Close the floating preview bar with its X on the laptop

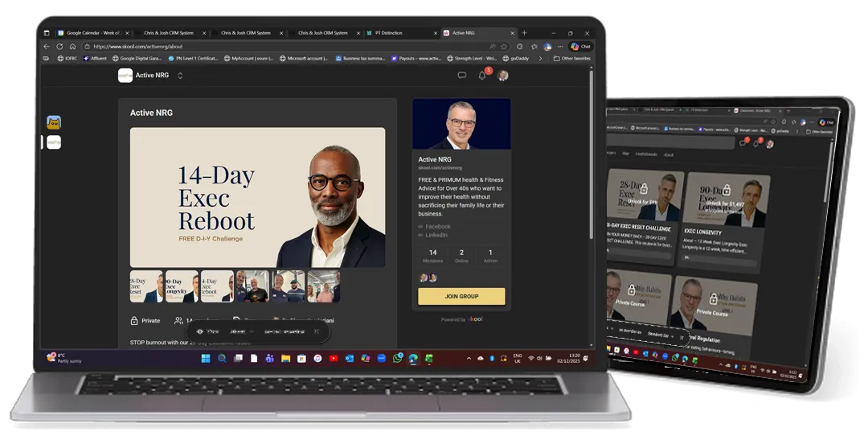pyautogui.click(x=317, y=331)
